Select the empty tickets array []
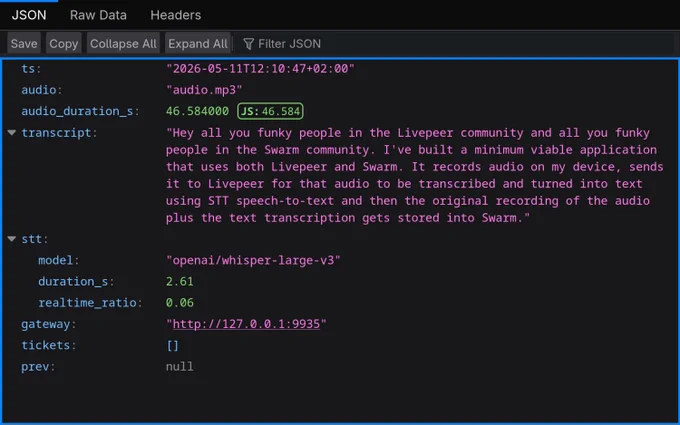Screen dimensions: 680x425 [x=173, y=345]
